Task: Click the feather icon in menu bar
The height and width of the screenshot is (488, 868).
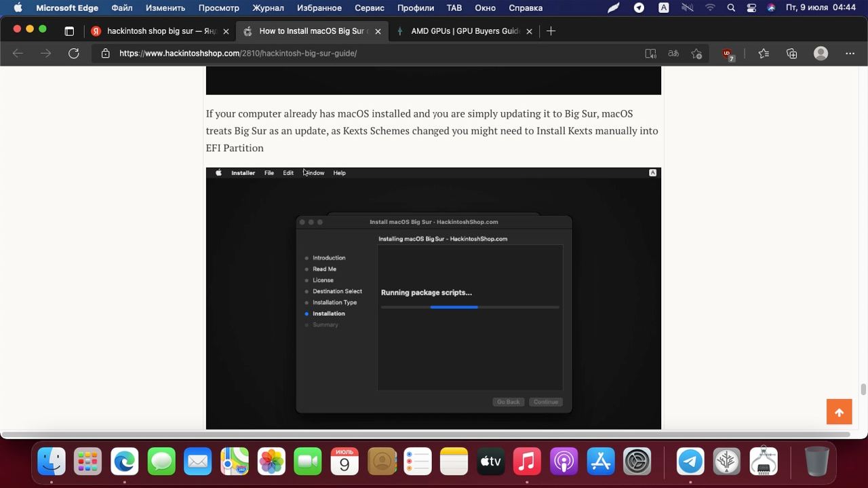Action: (614, 7)
